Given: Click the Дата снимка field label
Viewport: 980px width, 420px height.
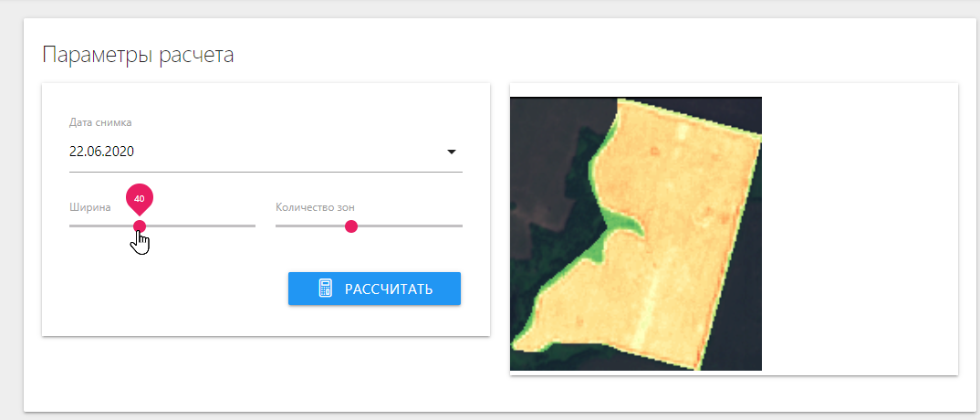Looking at the screenshot, I should click(100, 122).
